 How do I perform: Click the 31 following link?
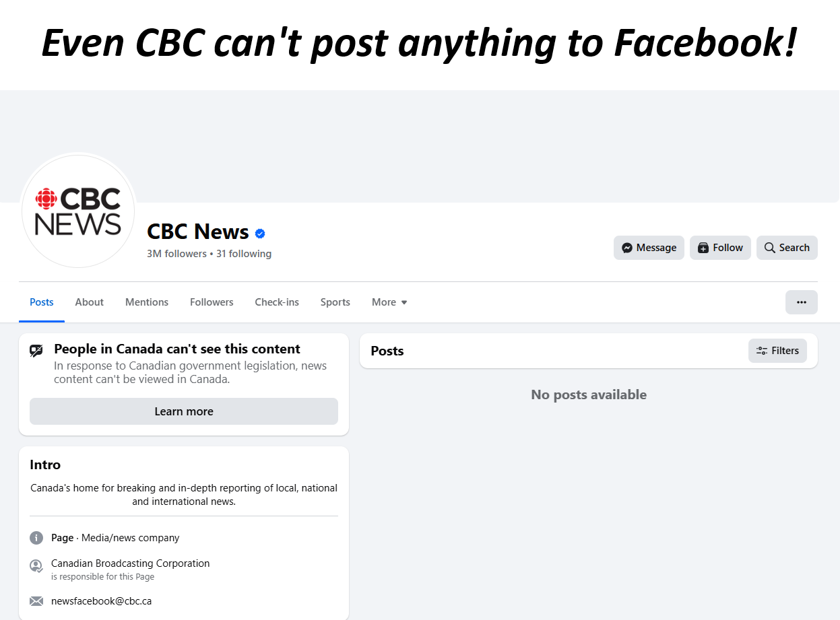pyautogui.click(x=244, y=254)
